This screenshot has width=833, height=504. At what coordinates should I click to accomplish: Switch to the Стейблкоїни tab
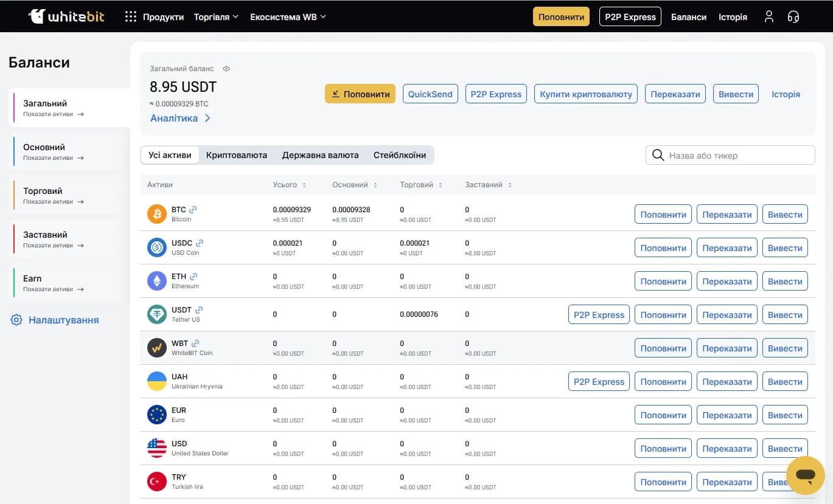[400, 155]
